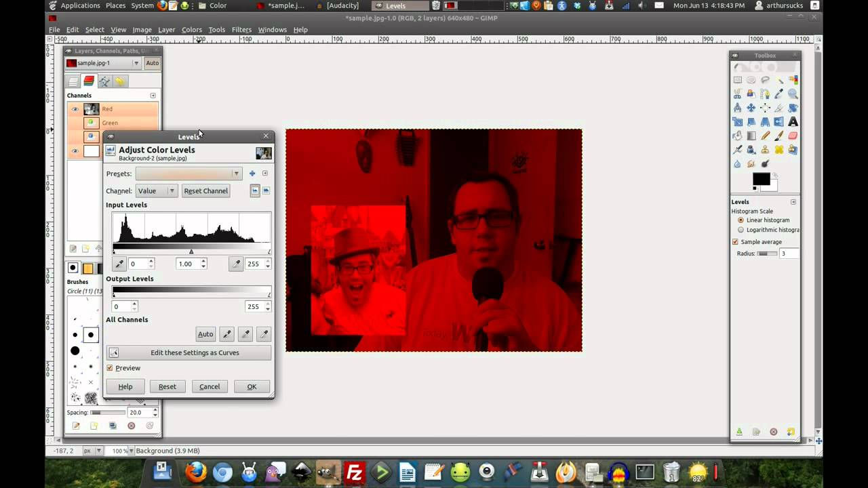Open the Channel Value dropdown
Screen dimensions: 868x488
point(157,190)
